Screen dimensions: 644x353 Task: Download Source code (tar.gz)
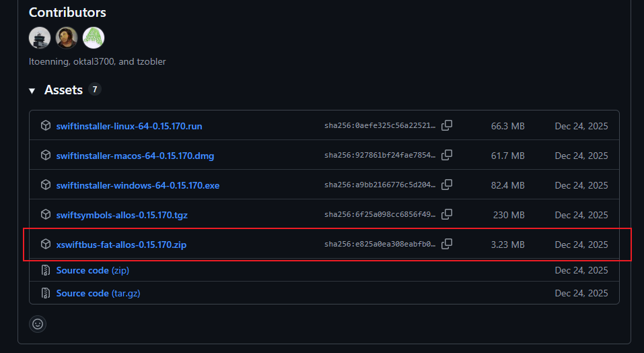98,294
